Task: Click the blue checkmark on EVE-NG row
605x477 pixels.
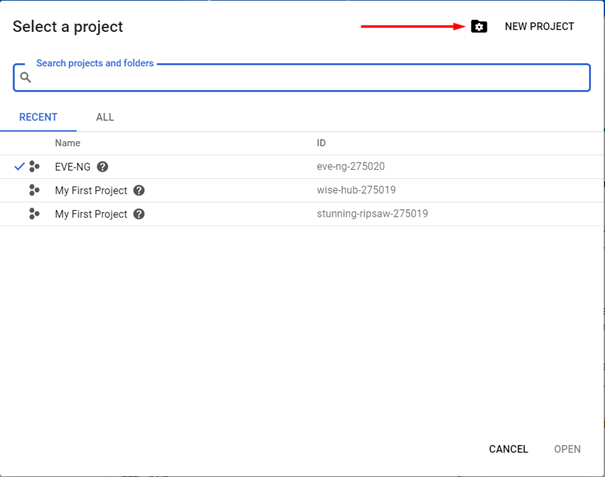Action: [19, 167]
